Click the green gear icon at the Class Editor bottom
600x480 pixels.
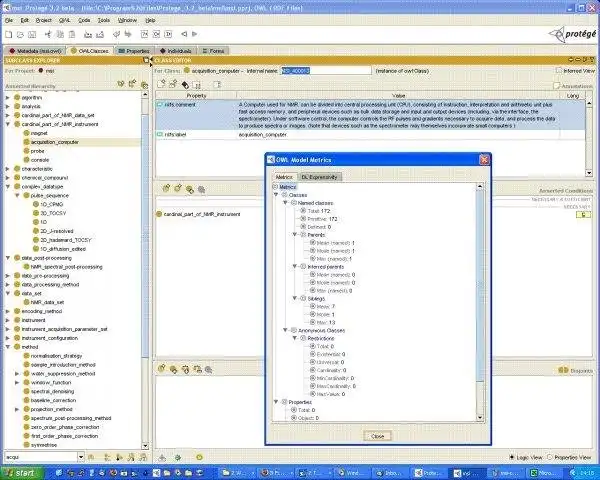click(178, 457)
